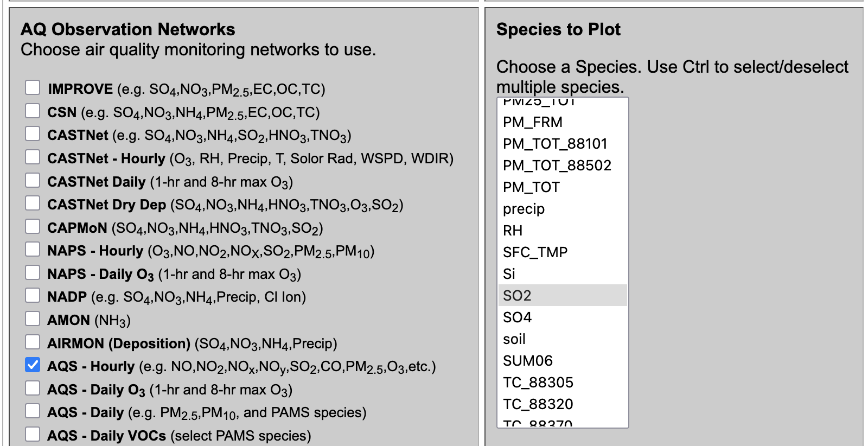Screen dimensions: 868x446
Task: Enable the AIRMON (Deposition) checkbox
Action: coord(33,342)
